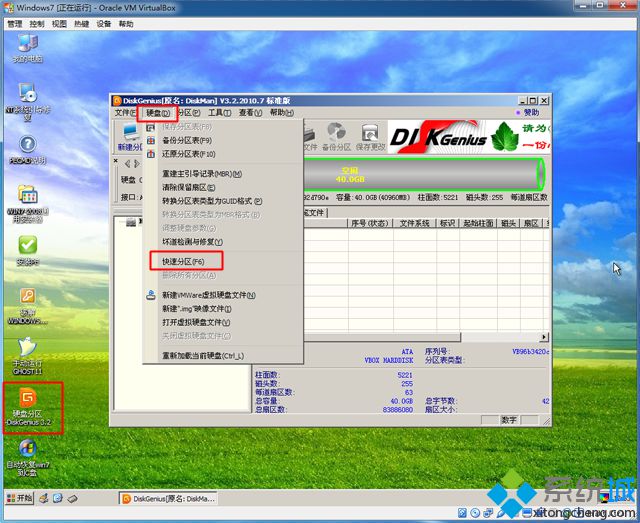Click the 保存更改 toolbar icon

pos(370,137)
